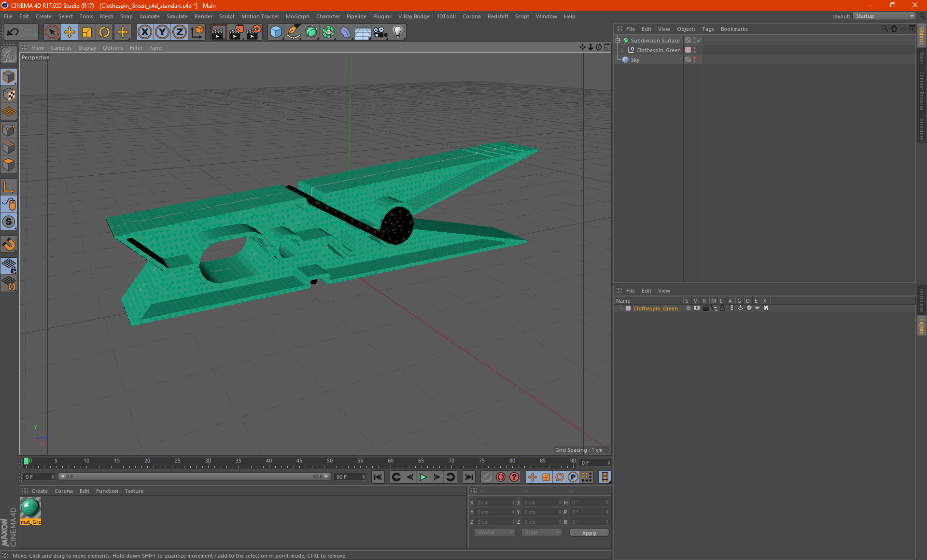
Task: Expand the Clothespin_Green tree node
Action: (x=623, y=50)
